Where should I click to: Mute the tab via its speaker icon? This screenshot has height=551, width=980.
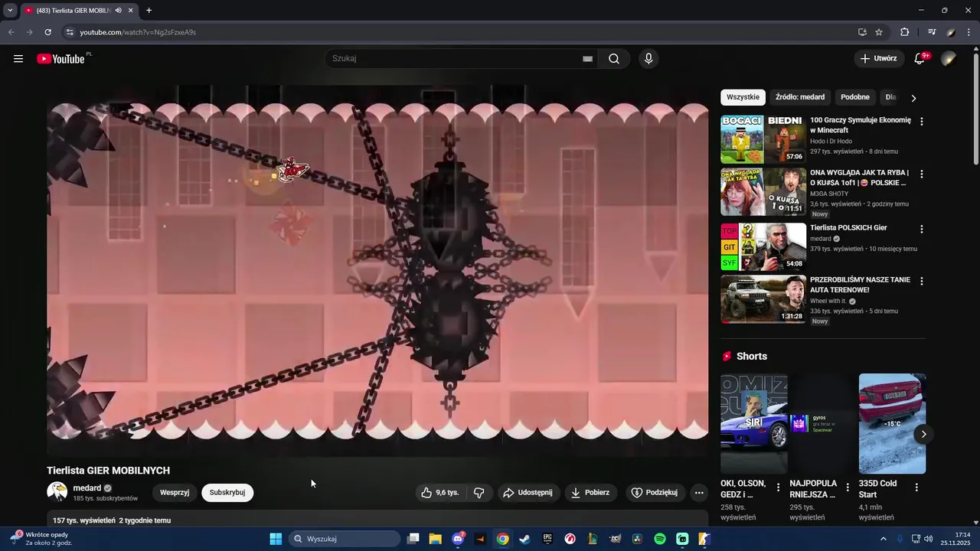click(x=119, y=11)
